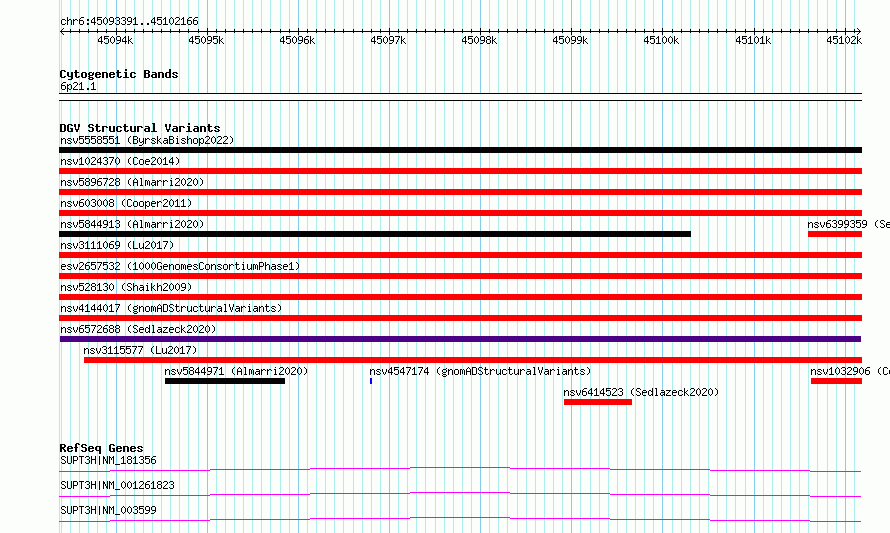
Task: Click the red bar under nsv3111069
Action: (x=460, y=255)
